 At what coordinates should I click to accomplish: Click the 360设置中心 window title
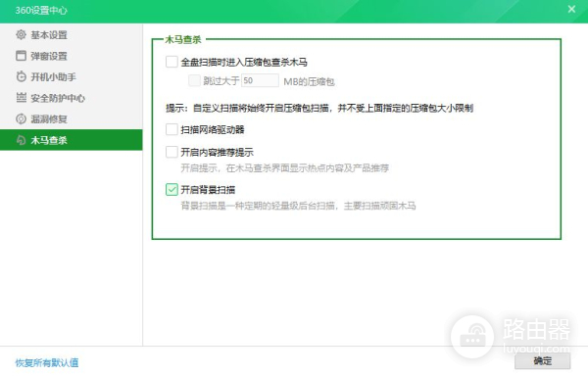click(x=41, y=10)
